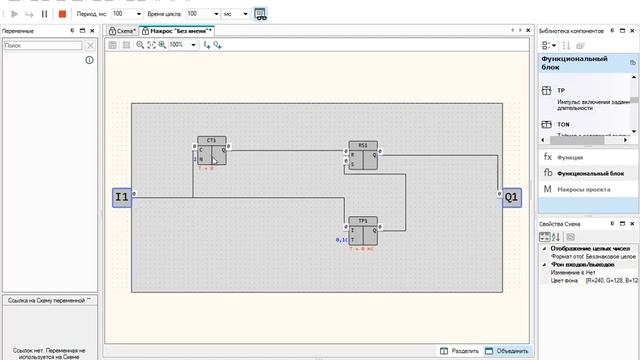
Task: Open the Функциональный блок category
Action: click(588, 173)
